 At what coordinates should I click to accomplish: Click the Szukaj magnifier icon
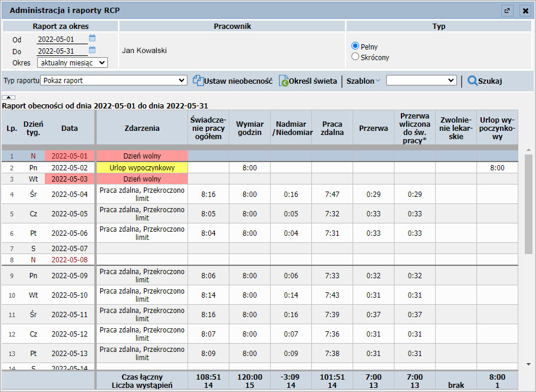click(472, 81)
